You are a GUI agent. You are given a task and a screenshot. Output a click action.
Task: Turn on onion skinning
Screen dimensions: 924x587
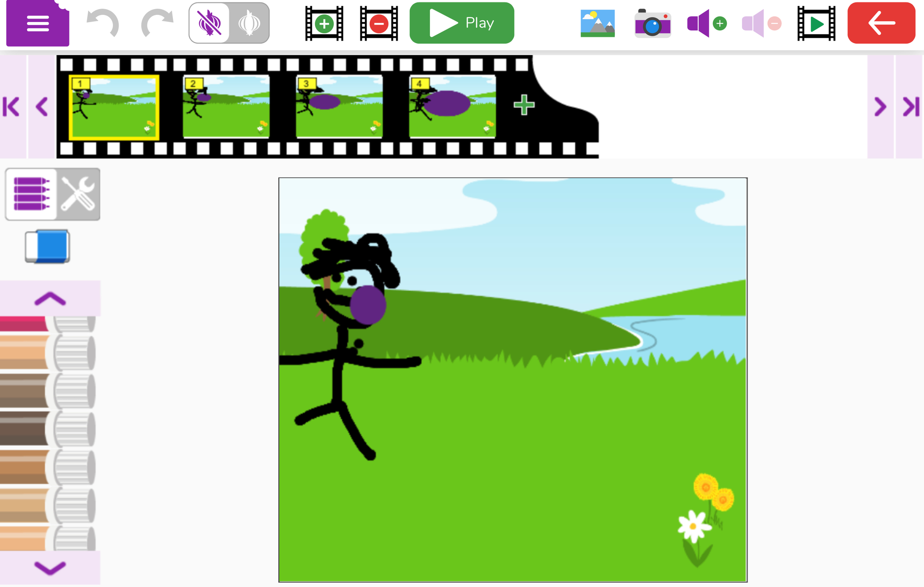click(249, 23)
